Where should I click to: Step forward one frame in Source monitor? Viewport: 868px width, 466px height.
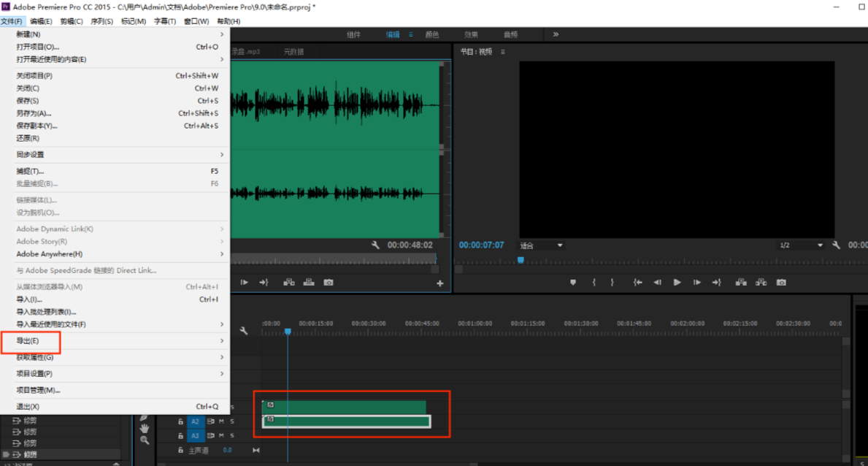point(244,283)
